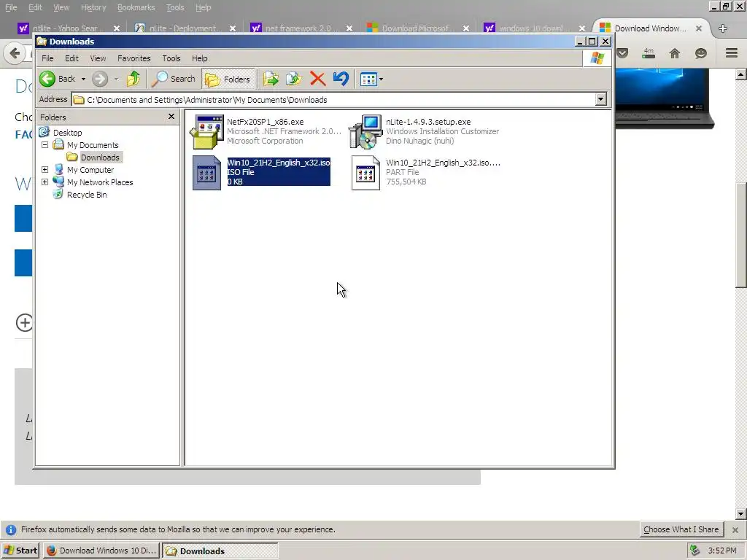The image size is (747, 560).
Task: Click the notification bar info icon
Action: point(10,529)
